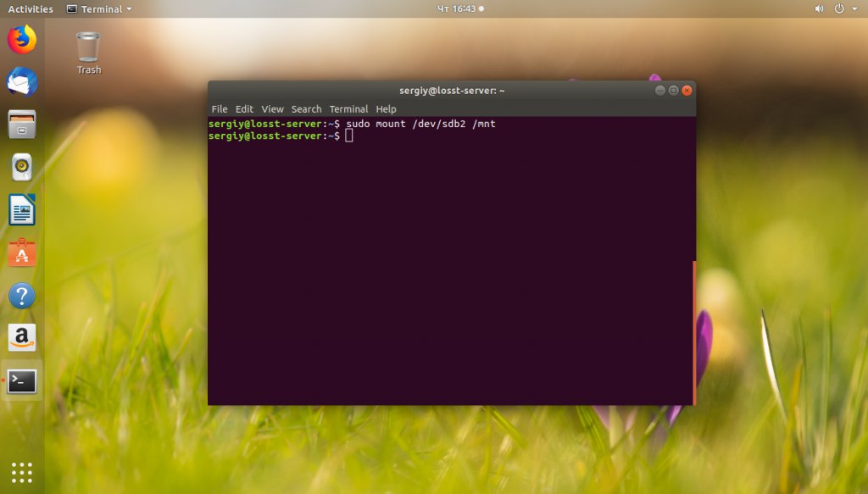Open the View menu in terminal
The height and width of the screenshot is (494, 868).
pos(272,109)
